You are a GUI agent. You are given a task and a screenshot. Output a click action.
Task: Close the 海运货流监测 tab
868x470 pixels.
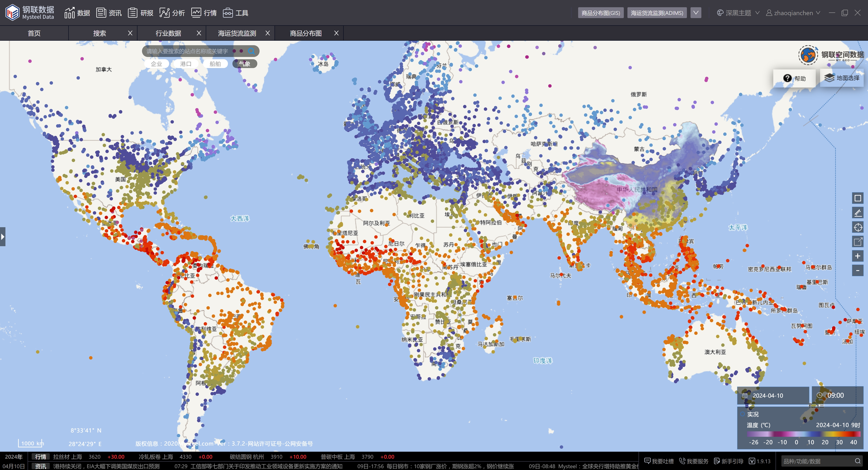267,33
